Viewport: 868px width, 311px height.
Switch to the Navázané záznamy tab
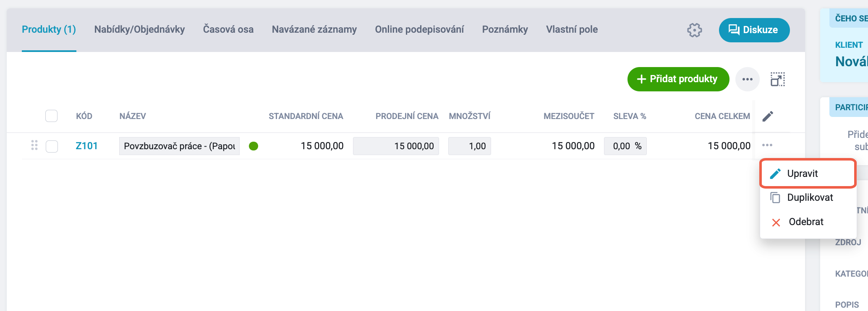(314, 29)
